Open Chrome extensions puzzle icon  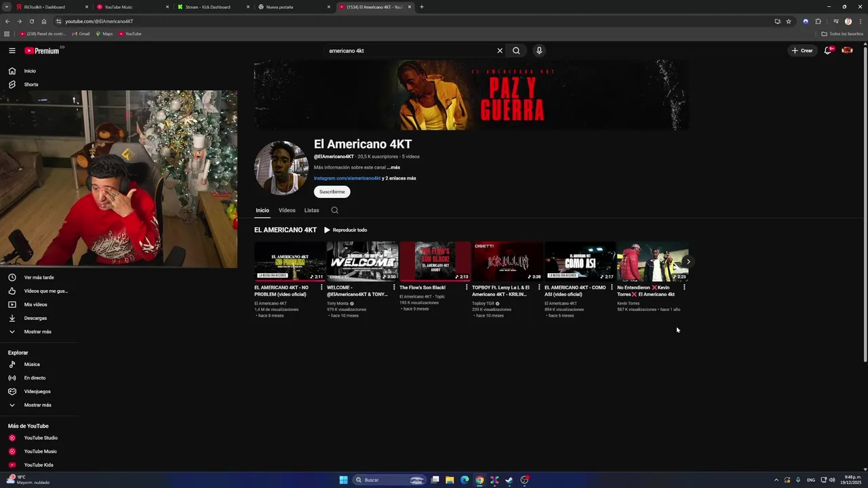click(x=818, y=21)
